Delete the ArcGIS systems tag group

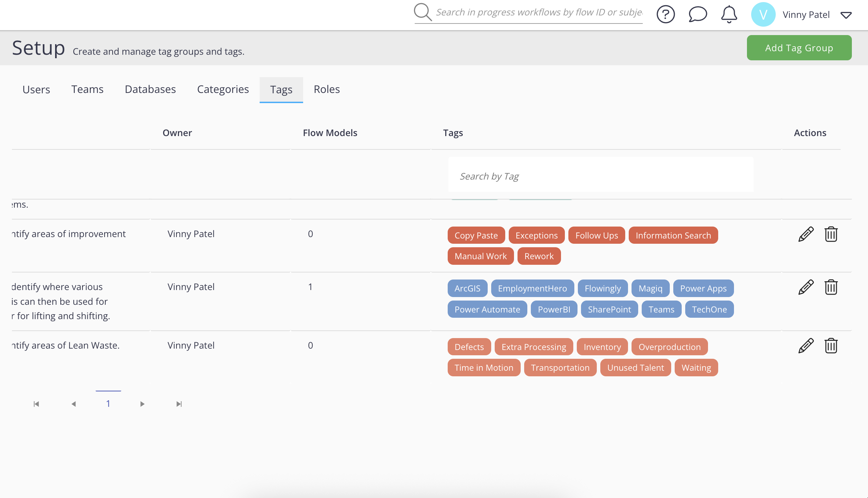(x=831, y=287)
